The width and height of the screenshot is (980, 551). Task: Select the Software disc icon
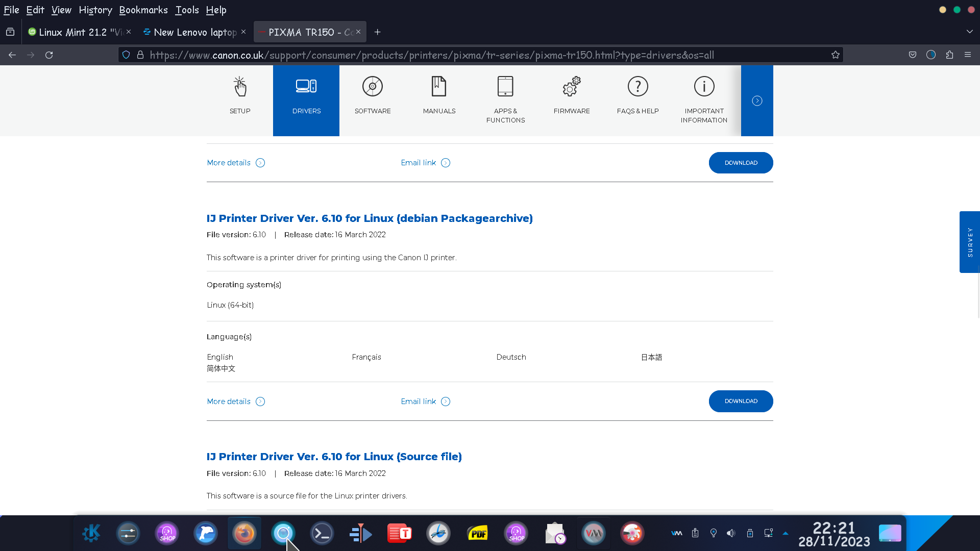point(373,87)
